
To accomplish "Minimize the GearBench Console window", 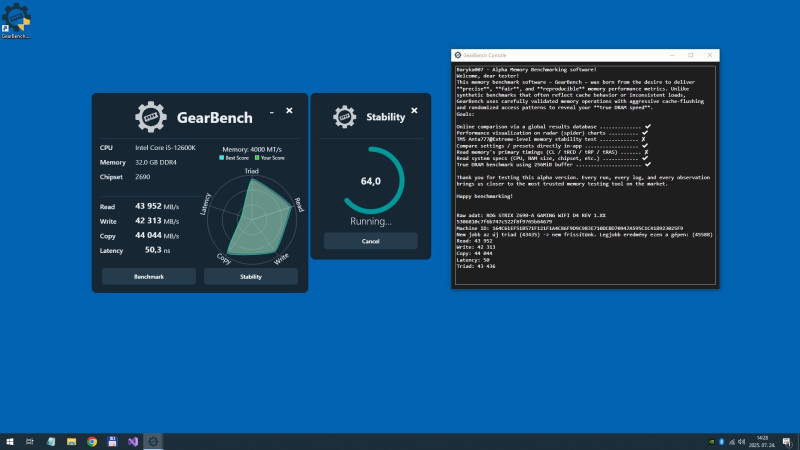I will (672, 55).
